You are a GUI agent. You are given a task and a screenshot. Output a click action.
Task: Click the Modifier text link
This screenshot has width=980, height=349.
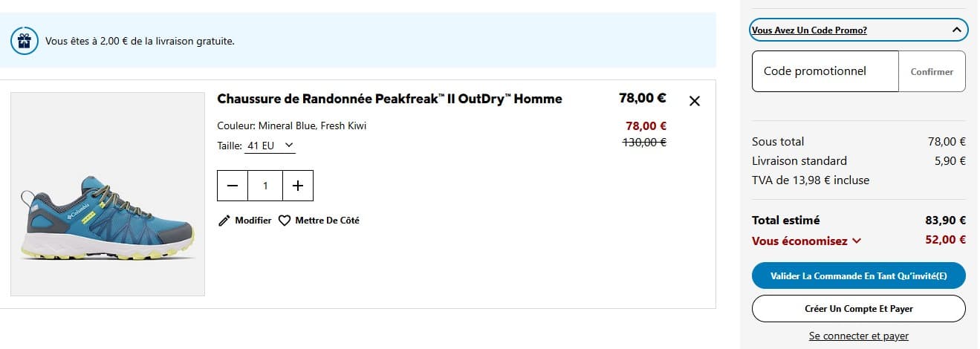click(x=253, y=221)
